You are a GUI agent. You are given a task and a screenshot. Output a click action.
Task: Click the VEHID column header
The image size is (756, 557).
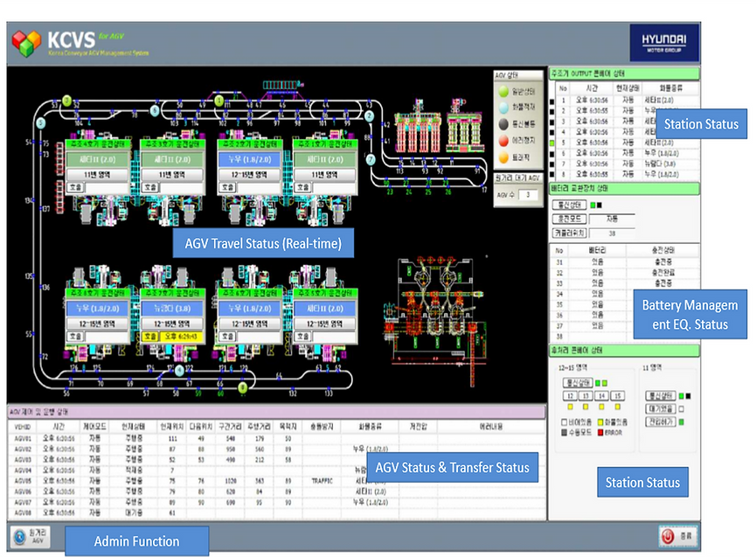click(23, 427)
